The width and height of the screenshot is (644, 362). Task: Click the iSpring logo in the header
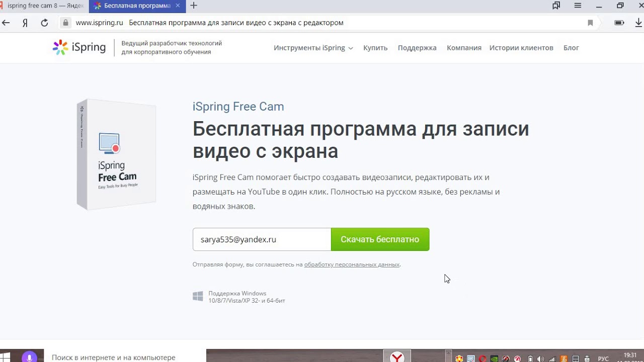pyautogui.click(x=79, y=47)
